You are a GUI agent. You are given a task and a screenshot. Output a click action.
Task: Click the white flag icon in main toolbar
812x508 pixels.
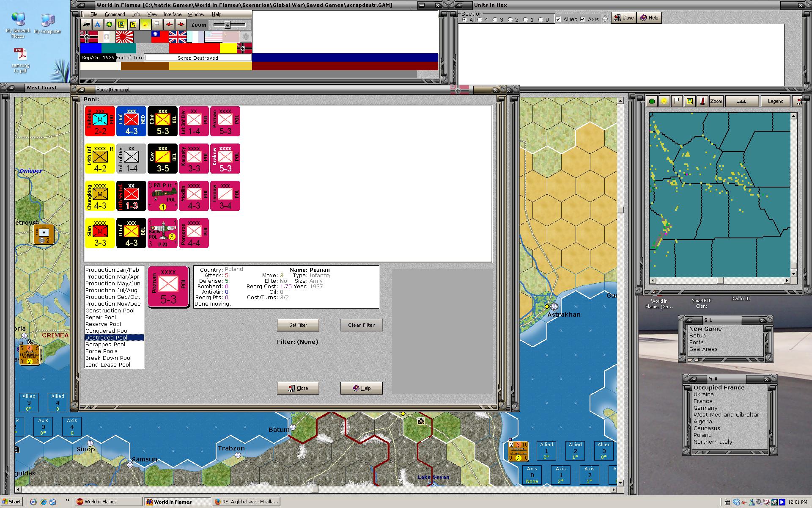(x=157, y=25)
